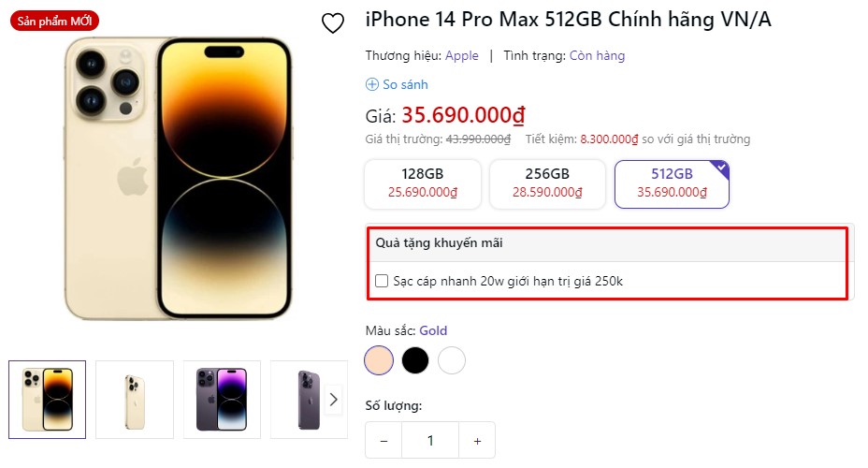Select the 256GB storage option
Viewport: 868px width, 468px height.
tap(547, 183)
